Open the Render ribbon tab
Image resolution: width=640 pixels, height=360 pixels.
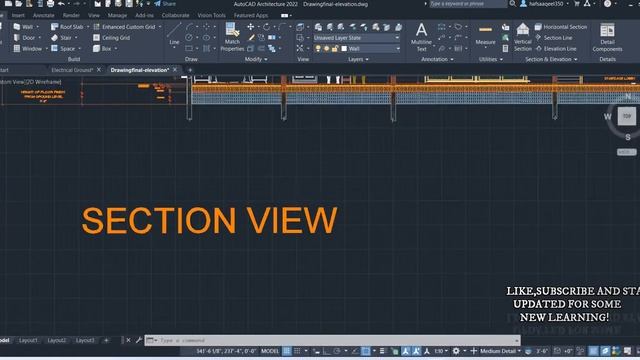(x=71, y=15)
